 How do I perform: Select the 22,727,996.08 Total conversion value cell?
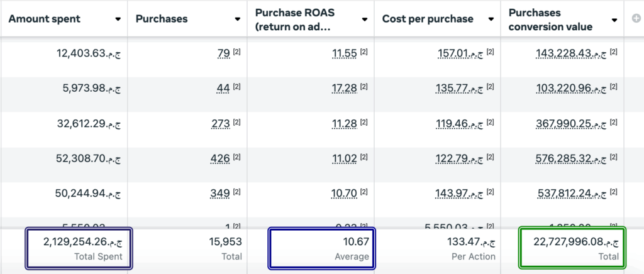(572, 248)
